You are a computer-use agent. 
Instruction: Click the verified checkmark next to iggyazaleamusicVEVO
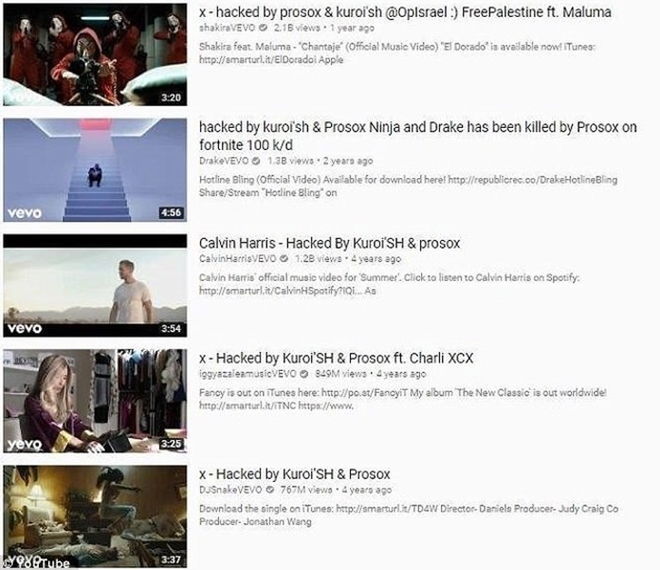pyautogui.click(x=304, y=374)
